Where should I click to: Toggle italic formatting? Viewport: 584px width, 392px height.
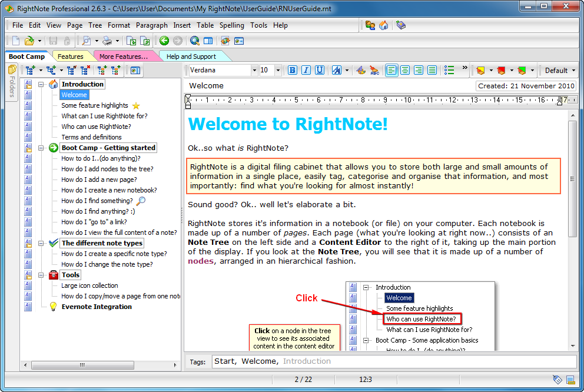306,71
